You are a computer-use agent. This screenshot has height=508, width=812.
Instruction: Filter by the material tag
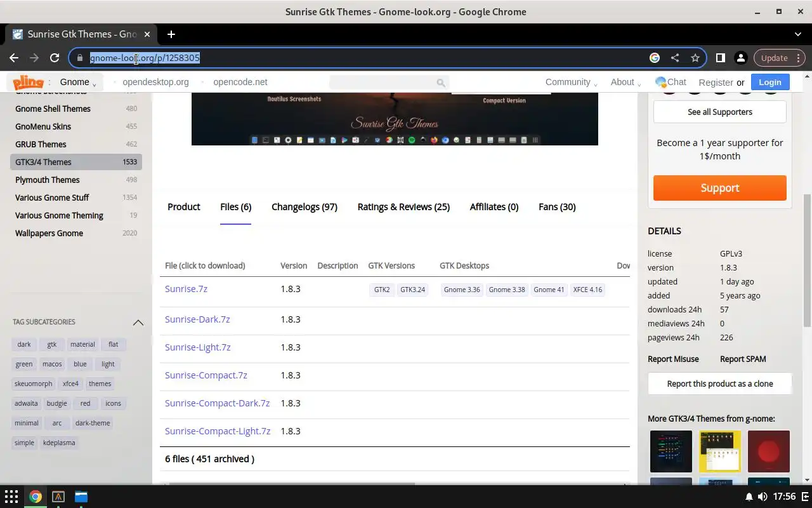(82, 344)
